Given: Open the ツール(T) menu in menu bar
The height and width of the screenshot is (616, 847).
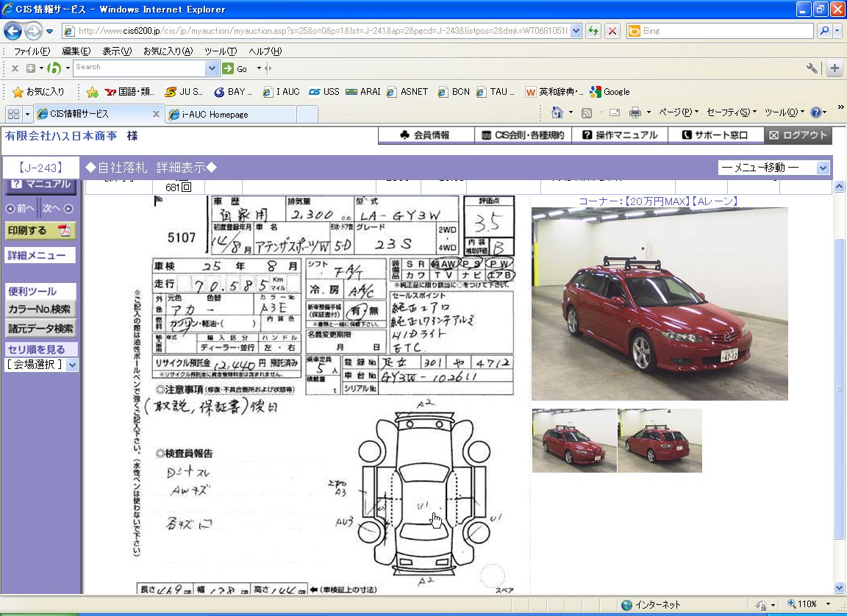Looking at the screenshot, I should pyautogui.click(x=220, y=51).
